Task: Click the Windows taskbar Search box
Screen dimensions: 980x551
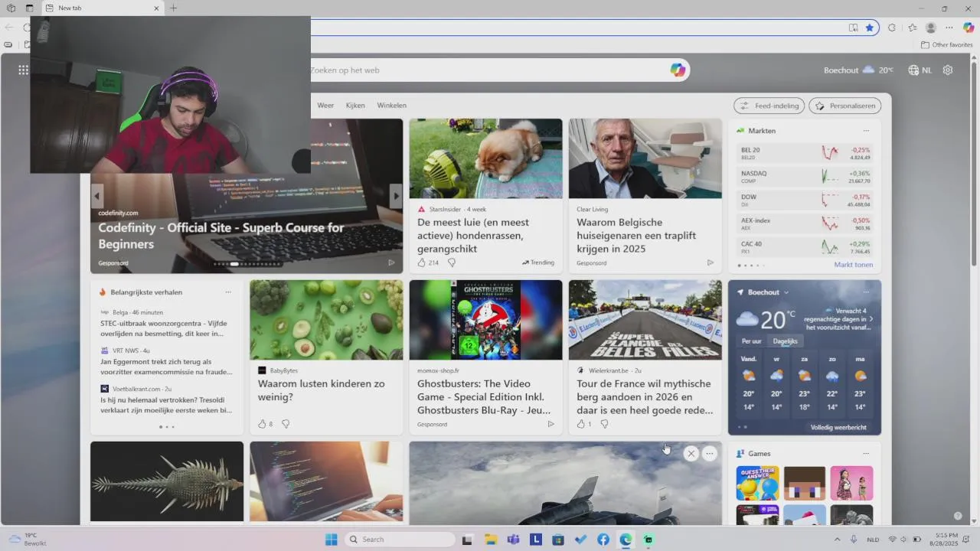Action: [x=400, y=540]
